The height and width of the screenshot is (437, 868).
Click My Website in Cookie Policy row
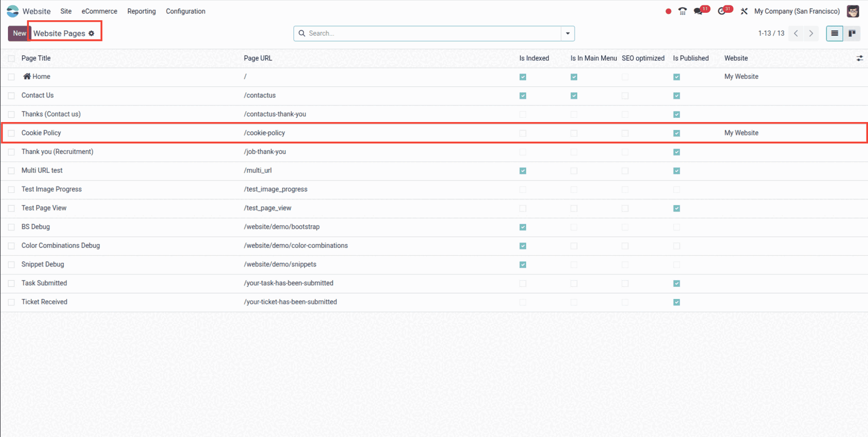pyautogui.click(x=741, y=133)
